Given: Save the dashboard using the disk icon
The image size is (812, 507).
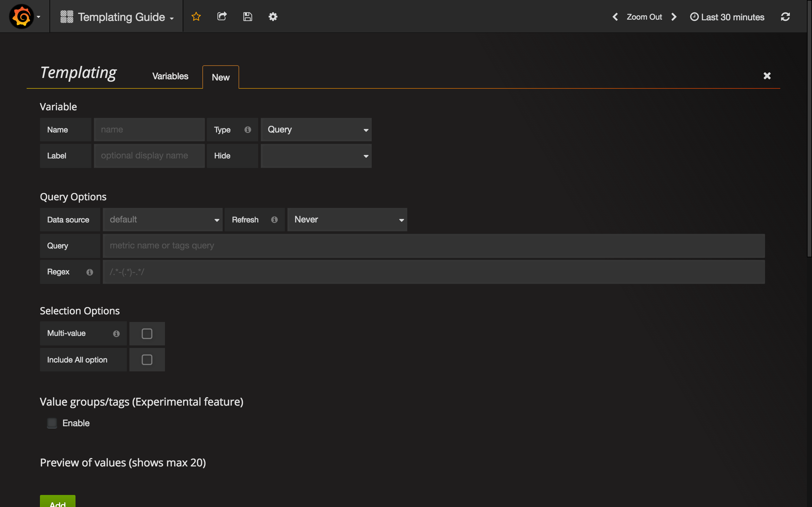Looking at the screenshot, I should tap(248, 16).
